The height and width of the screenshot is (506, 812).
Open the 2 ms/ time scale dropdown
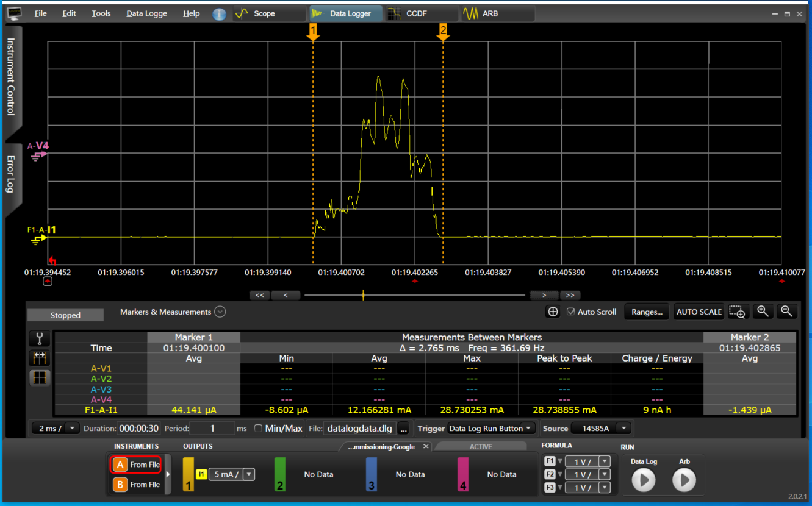(x=73, y=428)
